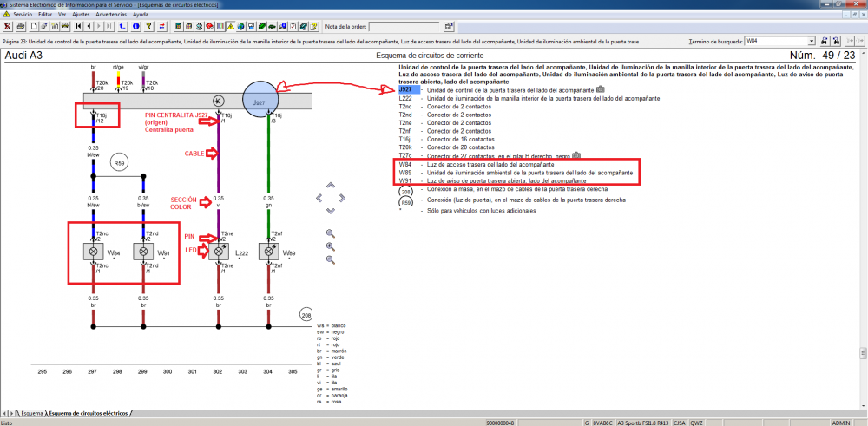Click the red book manual icon
Image resolution: width=868 pixels, height=426 pixels.
tap(210, 26)
